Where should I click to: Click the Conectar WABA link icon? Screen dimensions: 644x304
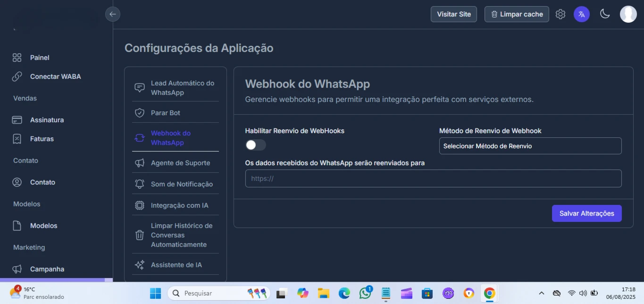coord(17,76)
